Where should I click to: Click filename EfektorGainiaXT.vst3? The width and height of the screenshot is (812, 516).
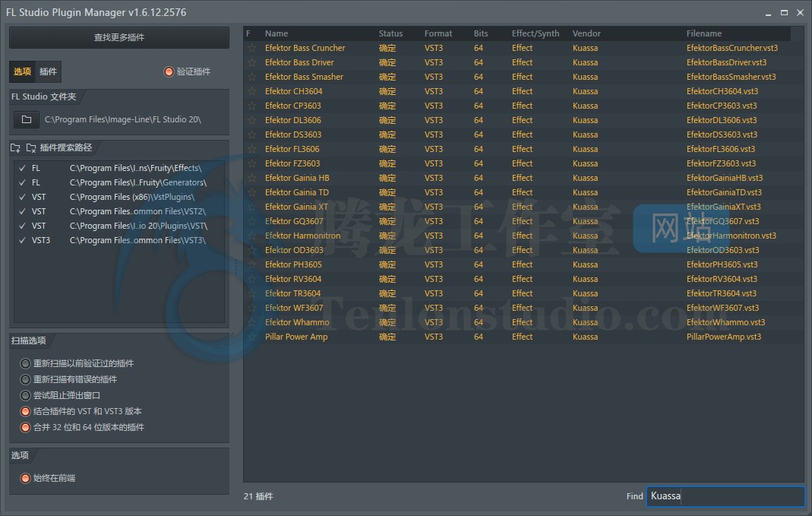(x=723, y=207)
